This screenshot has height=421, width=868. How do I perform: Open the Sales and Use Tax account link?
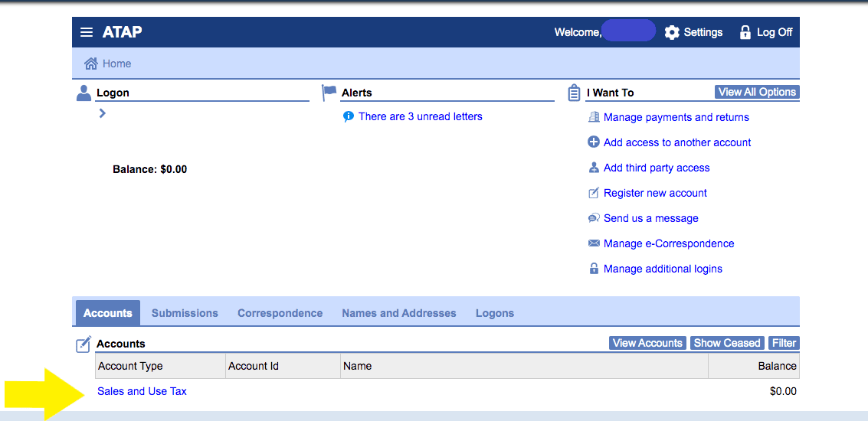click(x=142, y=391)
